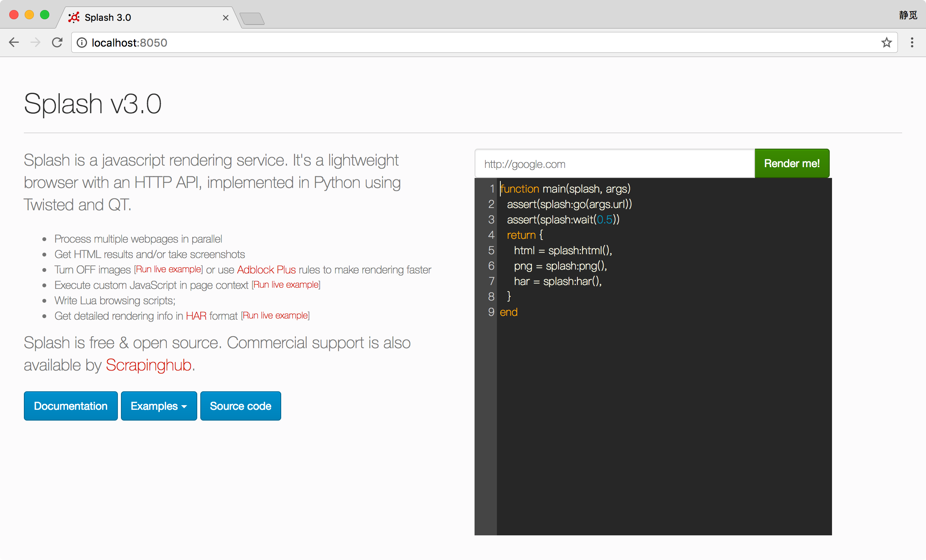Viewport: 926px width, 560px height.
Task: Click the browser back arrow
Action: point(14,42)
